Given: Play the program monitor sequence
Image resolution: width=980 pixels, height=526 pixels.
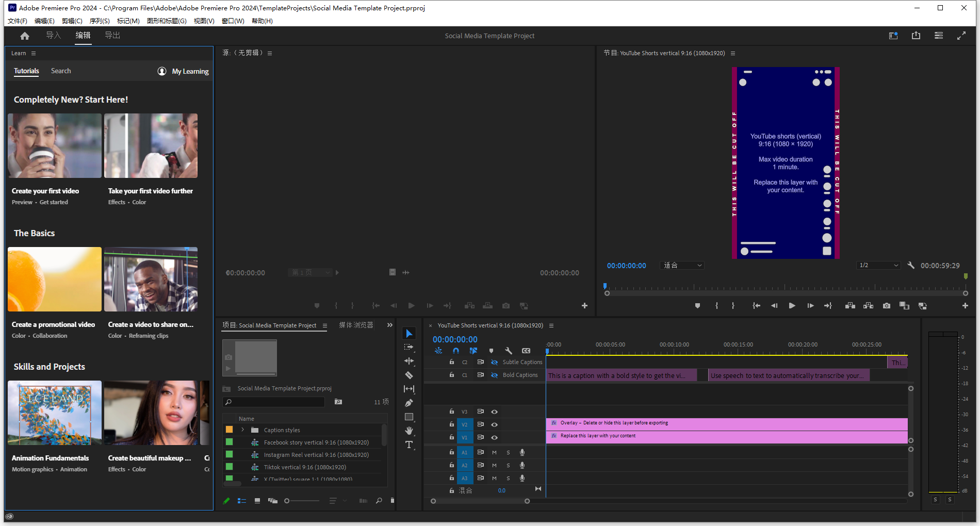Looking at the screenshot, I should pos(792,306).
